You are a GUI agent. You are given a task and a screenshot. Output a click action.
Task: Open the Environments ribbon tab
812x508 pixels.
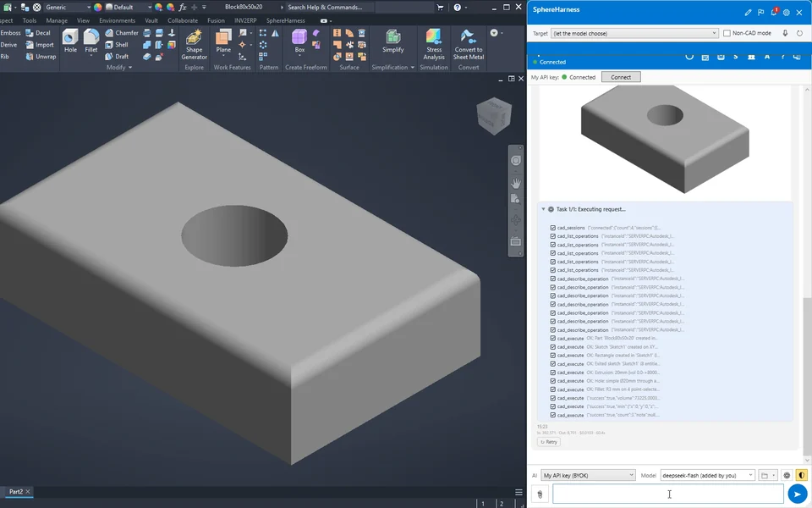(117, 20)
